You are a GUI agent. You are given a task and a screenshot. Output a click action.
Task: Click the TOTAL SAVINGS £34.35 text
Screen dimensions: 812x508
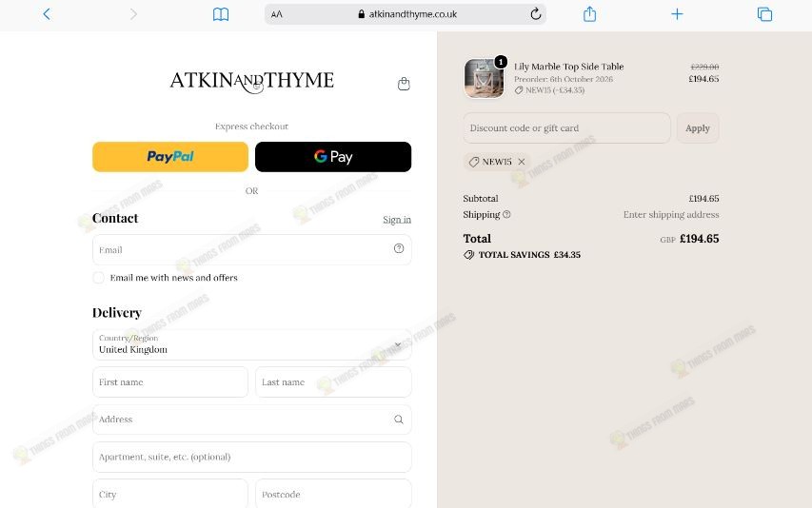coord(529,255)
